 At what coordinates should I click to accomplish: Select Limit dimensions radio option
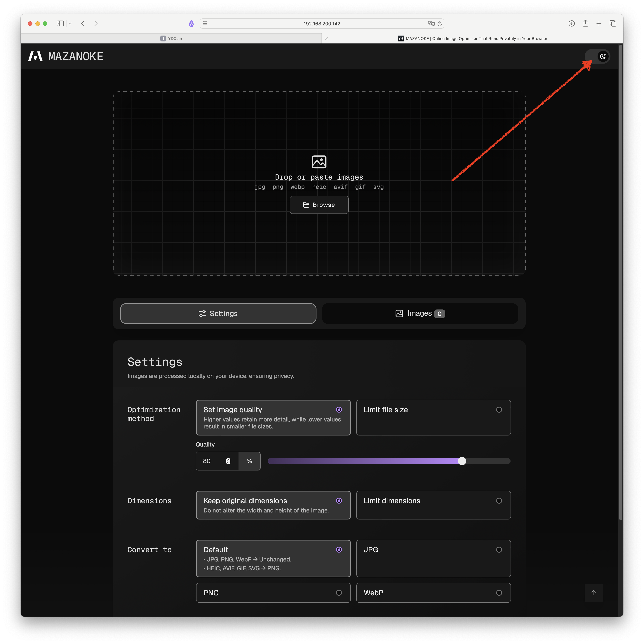[x=433, y=505]
